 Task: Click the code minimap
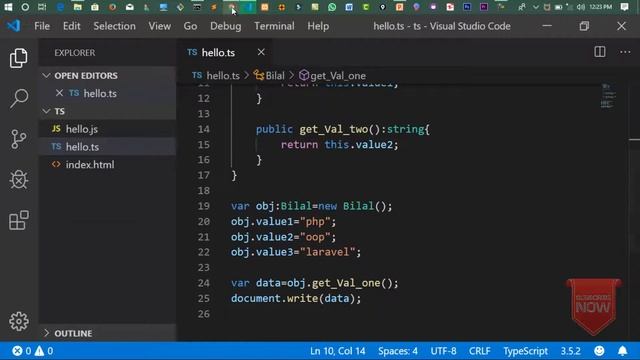pyautogui.click(x=608, y=96)
